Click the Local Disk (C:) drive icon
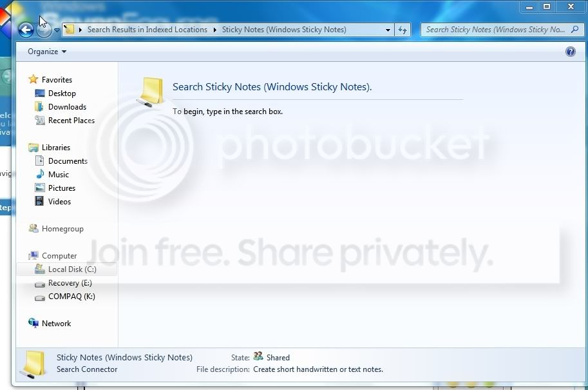Screen dimensions: 588x390 click(x=39, y=269)
